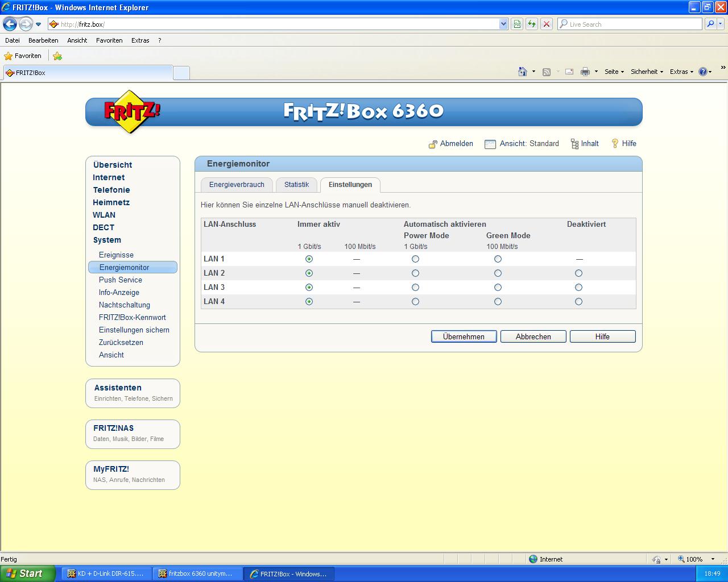Open the recent pages dropdown arrow

point(39,24)
